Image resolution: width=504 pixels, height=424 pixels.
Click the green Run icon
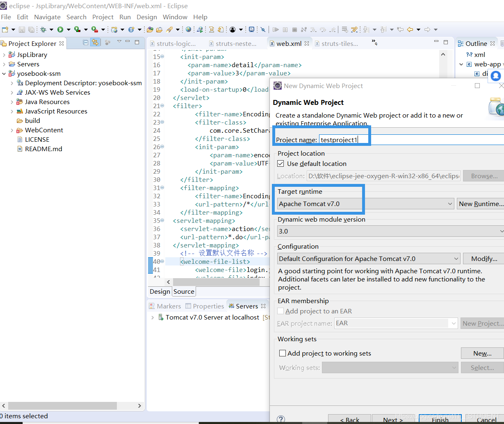click(x=60, y=29)
